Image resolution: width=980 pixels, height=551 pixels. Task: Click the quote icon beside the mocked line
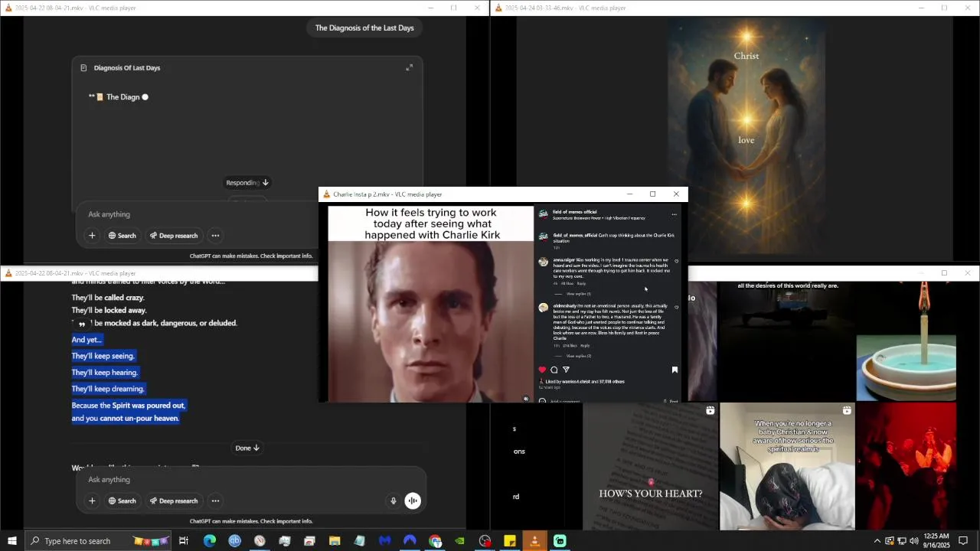[x=81, y=324]
